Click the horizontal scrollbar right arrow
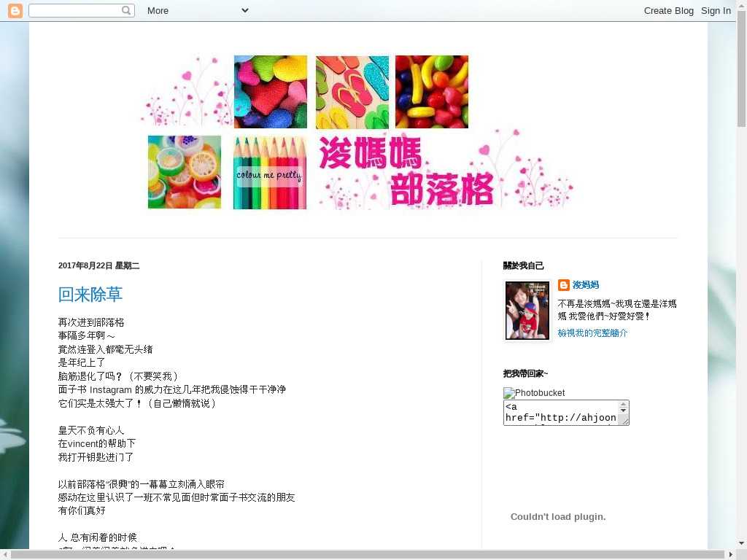This screenshot has height=560, width=747. [x=730, y=554]
